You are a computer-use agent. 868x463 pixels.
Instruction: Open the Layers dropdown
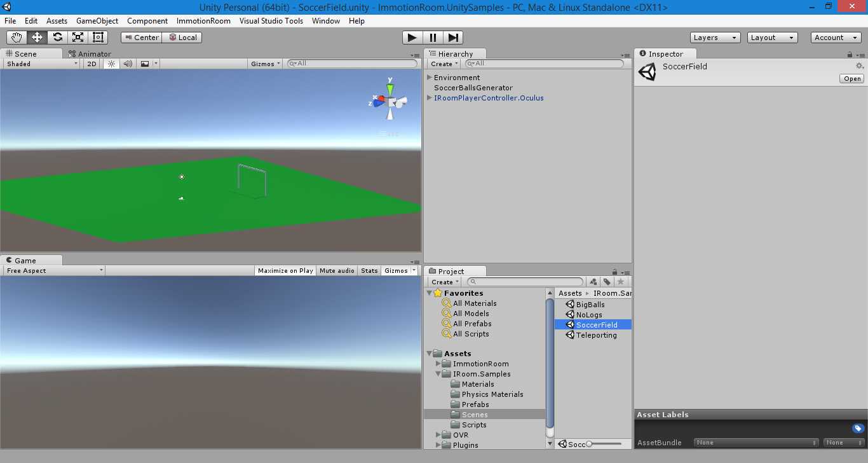pyautogui.click(x=715, y=38)
